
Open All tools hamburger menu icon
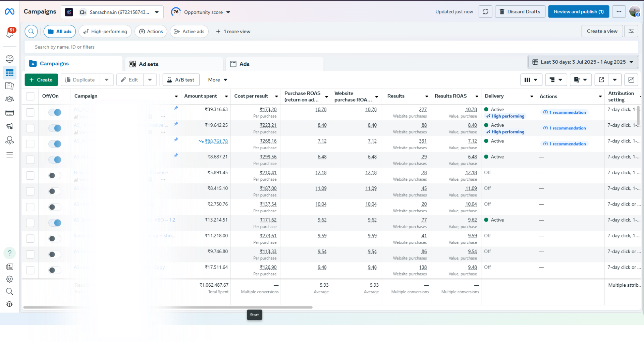(x=10, y=155)
